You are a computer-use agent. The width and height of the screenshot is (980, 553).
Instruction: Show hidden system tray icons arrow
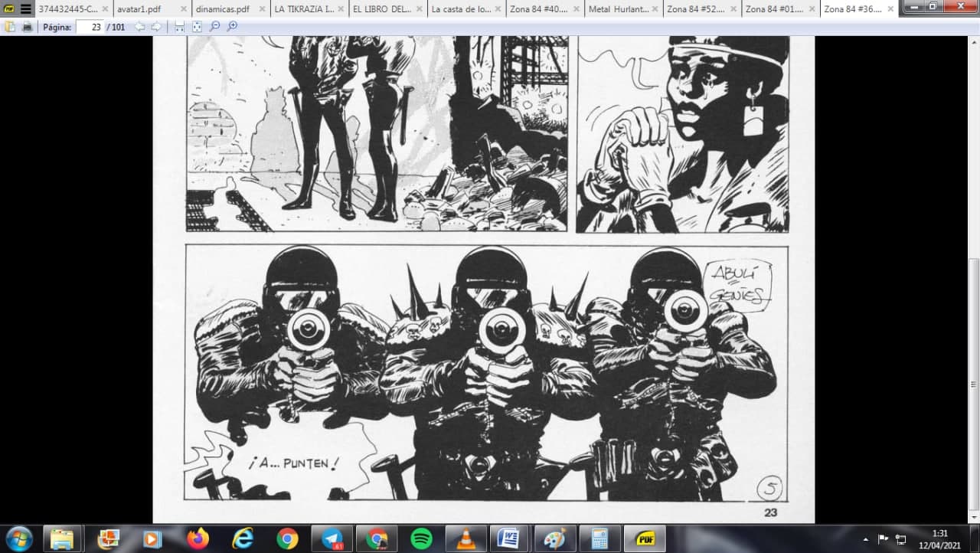(866, 539)
